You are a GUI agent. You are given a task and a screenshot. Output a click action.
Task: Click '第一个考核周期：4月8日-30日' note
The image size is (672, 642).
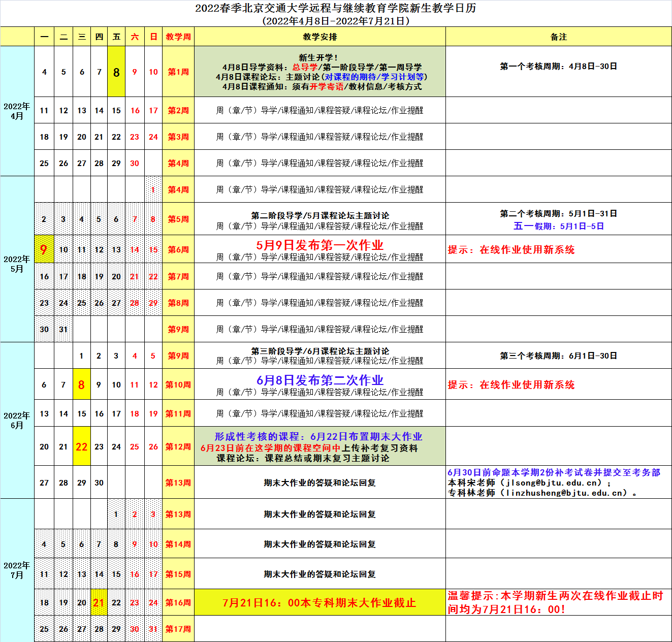click(559, 66)
